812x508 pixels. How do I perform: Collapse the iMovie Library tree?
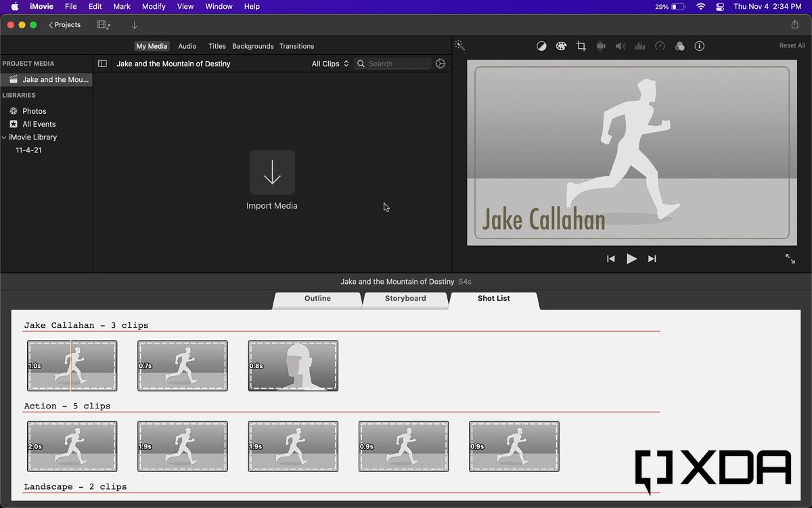[5, 137]
